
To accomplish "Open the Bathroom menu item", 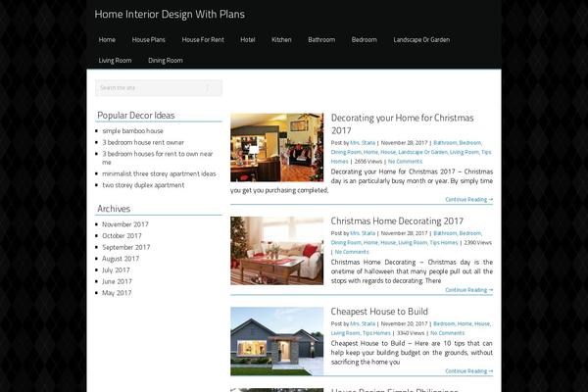I will point(321,40).
